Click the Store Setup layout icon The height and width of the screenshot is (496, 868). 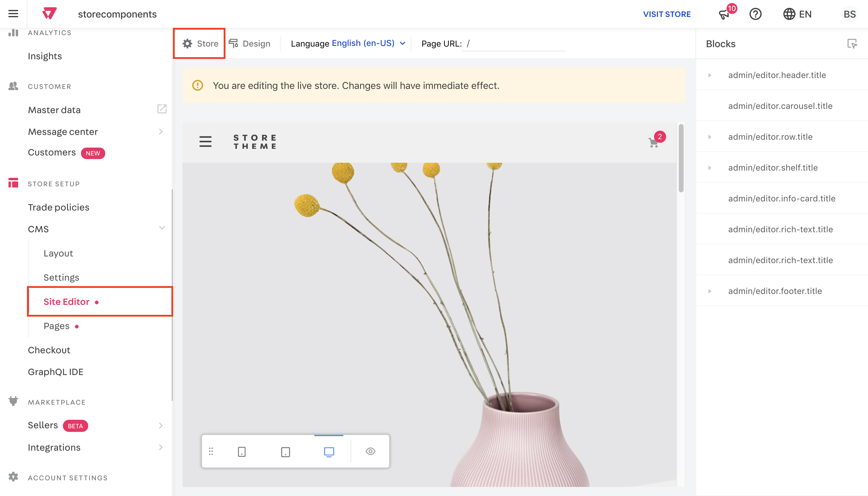13,183
